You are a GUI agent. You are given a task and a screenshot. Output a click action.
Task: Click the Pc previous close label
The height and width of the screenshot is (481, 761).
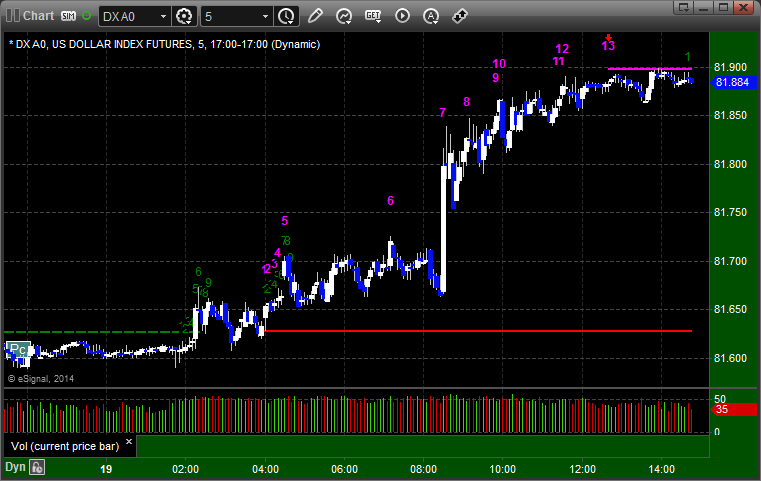tap(18, 349)
